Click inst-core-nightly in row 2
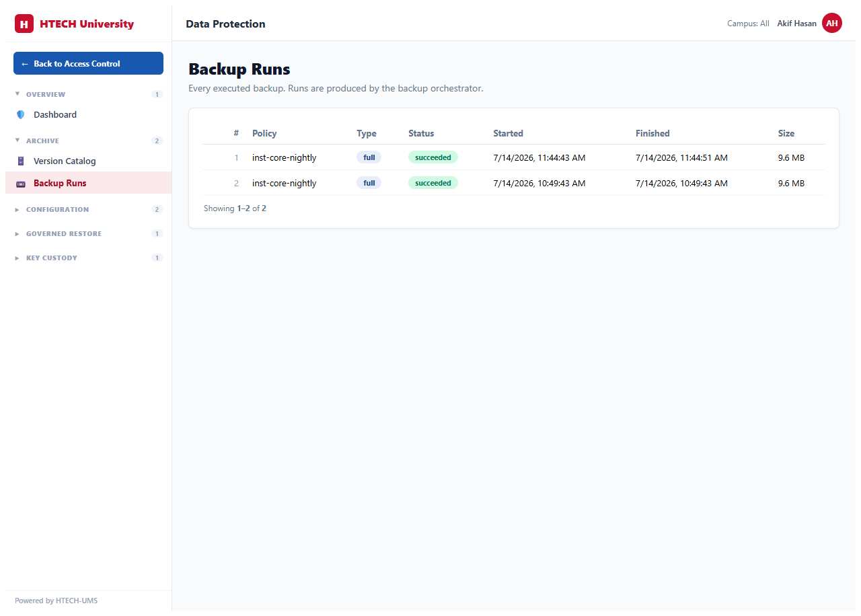 point(284,183)
